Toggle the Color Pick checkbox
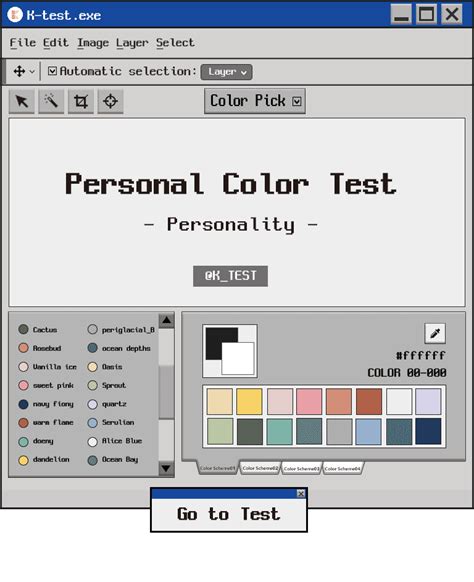The height and width of the screenshot is (582, 474). click(297, 101)
